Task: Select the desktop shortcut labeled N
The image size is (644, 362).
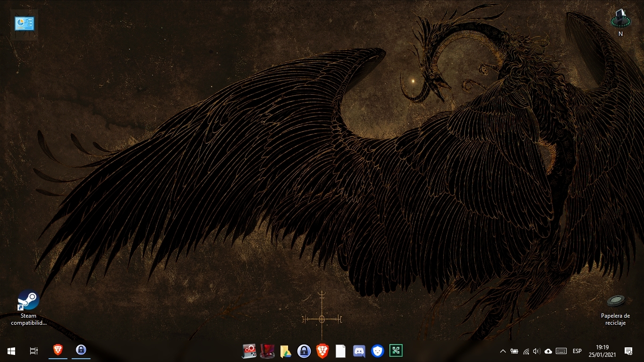Action: [620, 23]
